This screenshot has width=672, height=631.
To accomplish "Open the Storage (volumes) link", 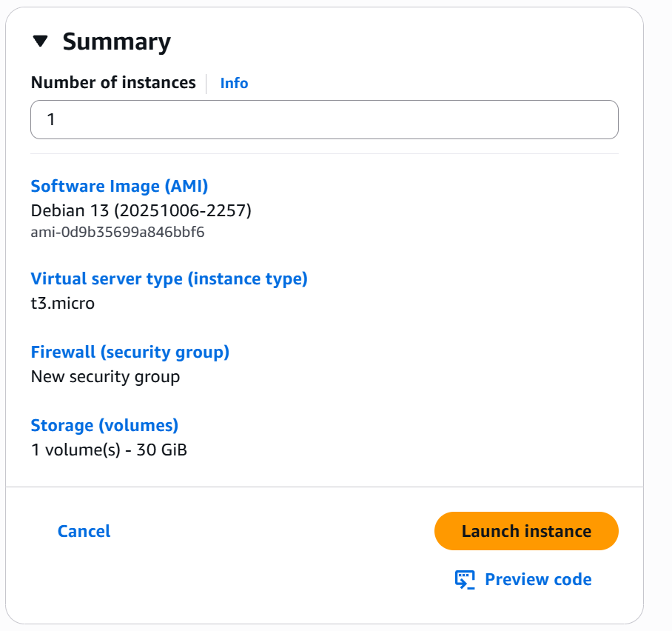I will point(104,425).
